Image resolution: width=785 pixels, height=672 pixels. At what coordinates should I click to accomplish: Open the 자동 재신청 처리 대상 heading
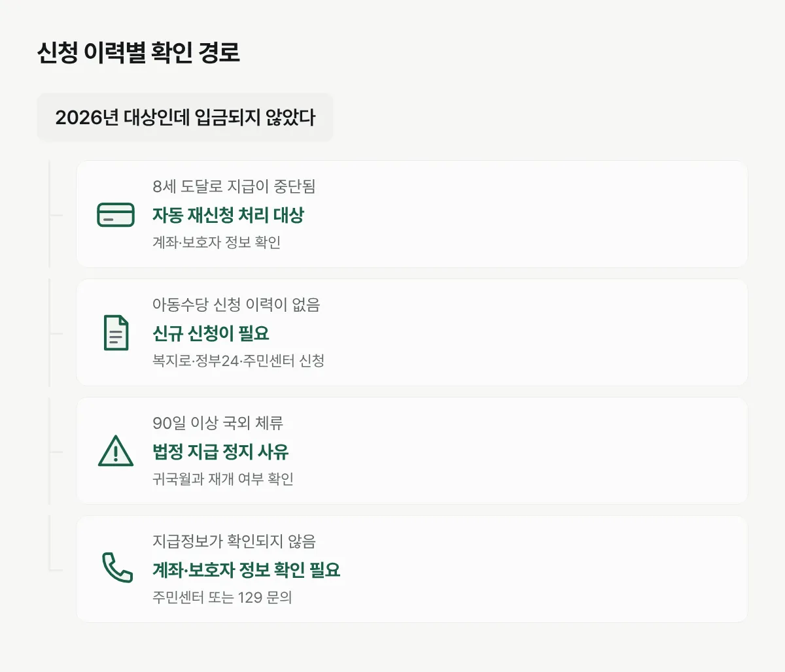click(x=228, y=215)
